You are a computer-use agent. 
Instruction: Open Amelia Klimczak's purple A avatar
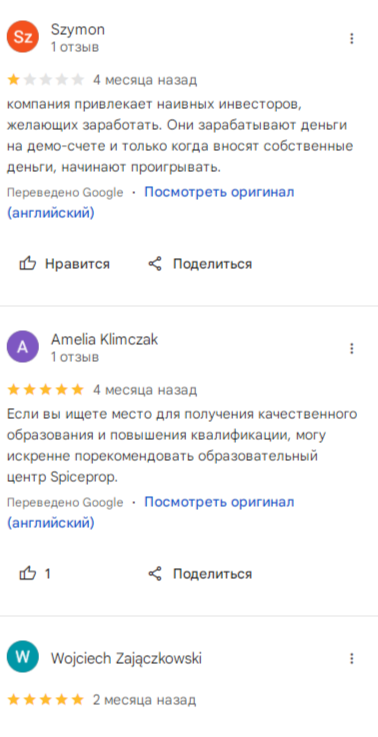click(x=22, y=347)
